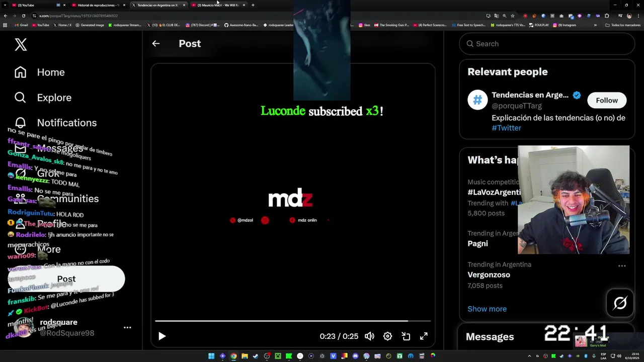Open video settings gear

pyautogui.click(x=387, y=336)
